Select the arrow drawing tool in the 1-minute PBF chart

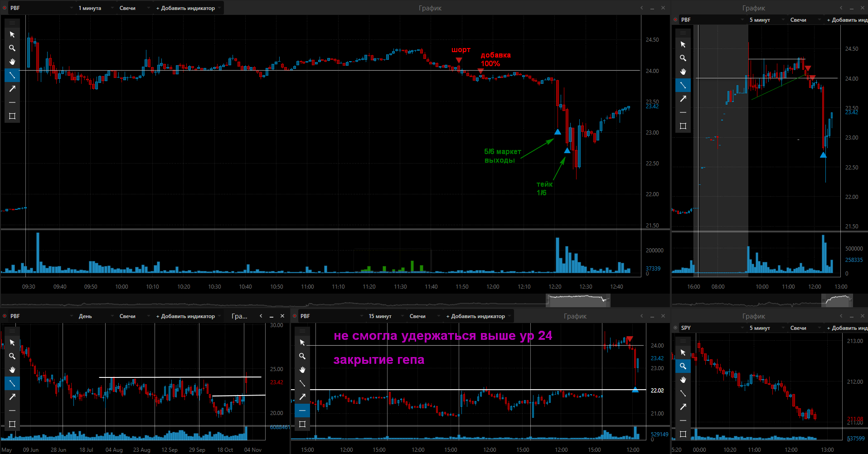pos(12,89)
